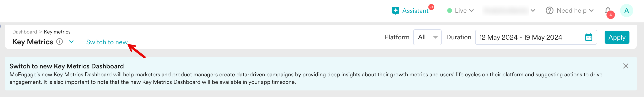Click the Need help question mark icon
644x97 pixels.
tap(549, 11)
